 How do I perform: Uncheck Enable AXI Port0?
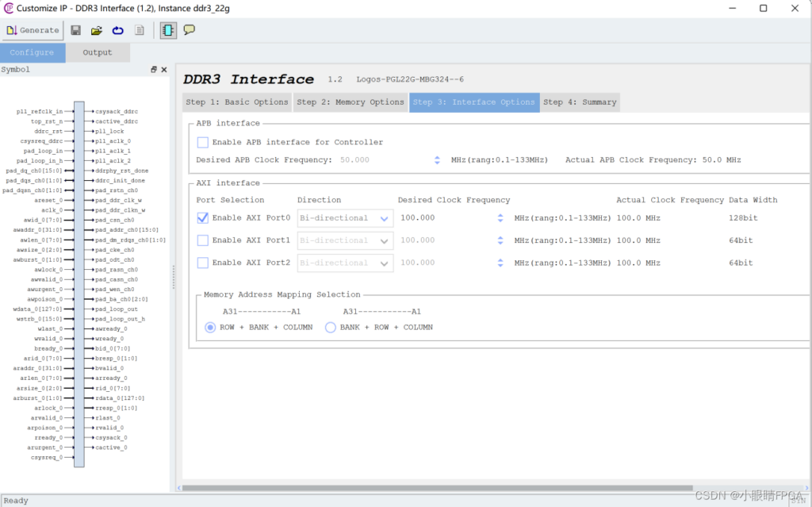click(x=203, y=217)
